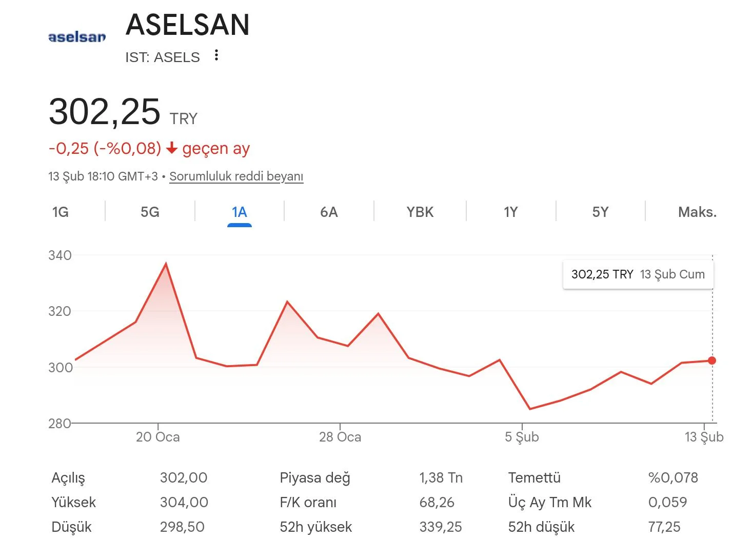Click the red endpoint dot on chart
The image size is (732, 560).
click(712, 361)
